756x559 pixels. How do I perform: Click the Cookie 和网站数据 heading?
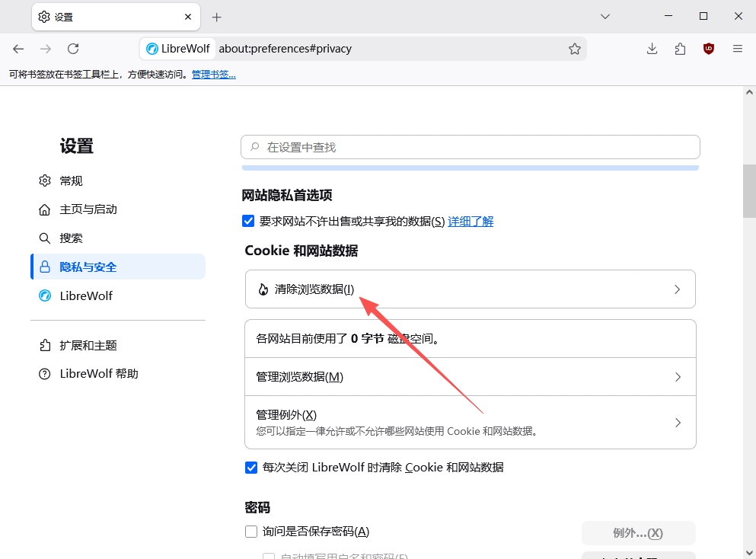[301, 251]
